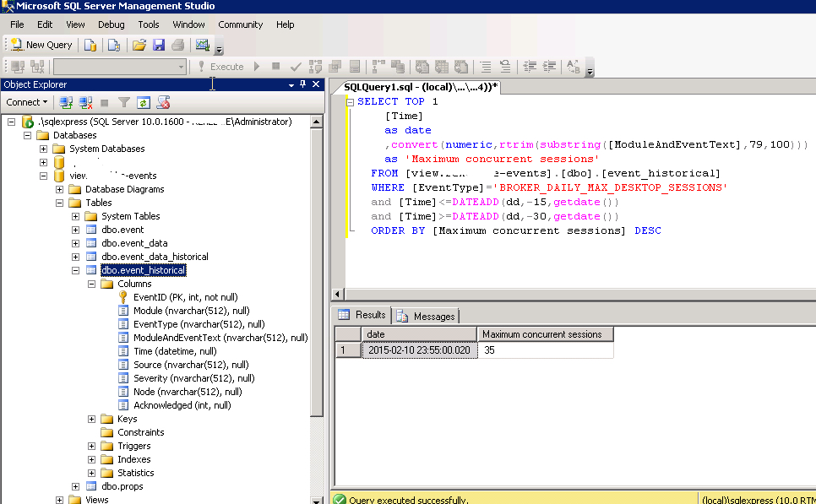The height and width of the screenshot is (504, 816).
Task: Expand the dbo.props table
Action: point(76,487)
